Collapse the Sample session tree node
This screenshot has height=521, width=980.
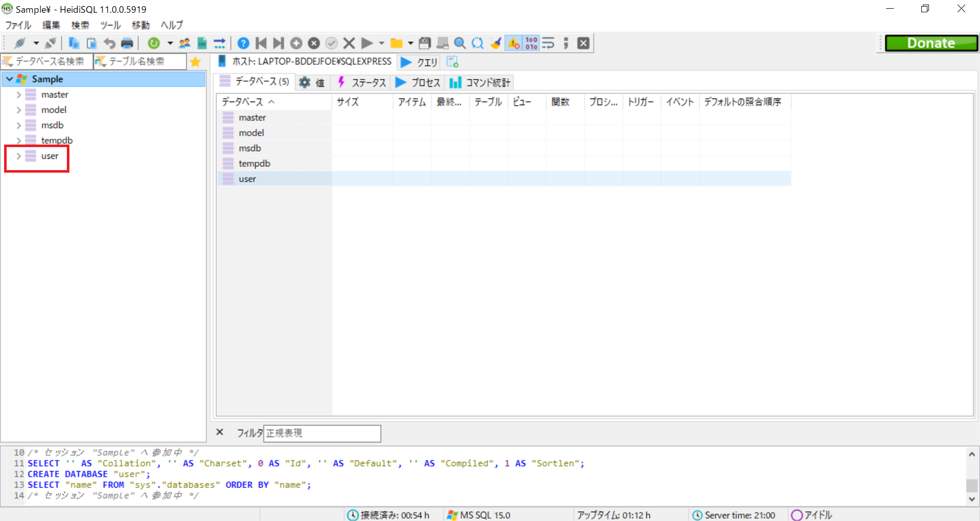9,79
